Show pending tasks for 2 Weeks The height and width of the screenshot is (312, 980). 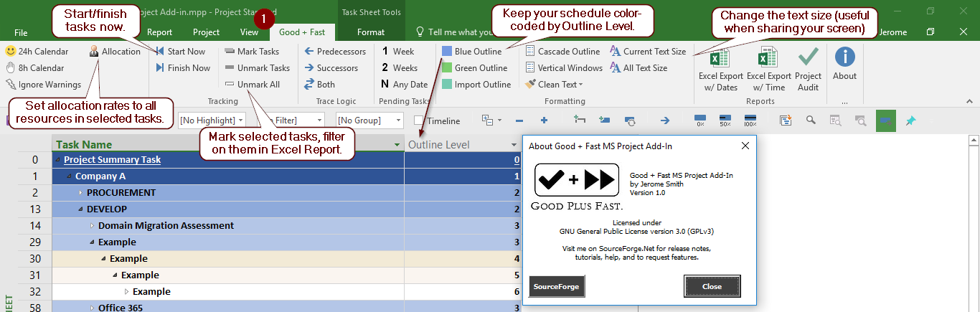pos(400,68)
